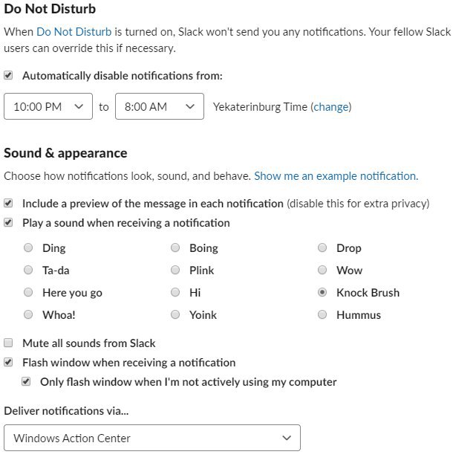Screen dimensions: 476x466
Task: Select the Ding sound radio button
Action: (28, 247)
